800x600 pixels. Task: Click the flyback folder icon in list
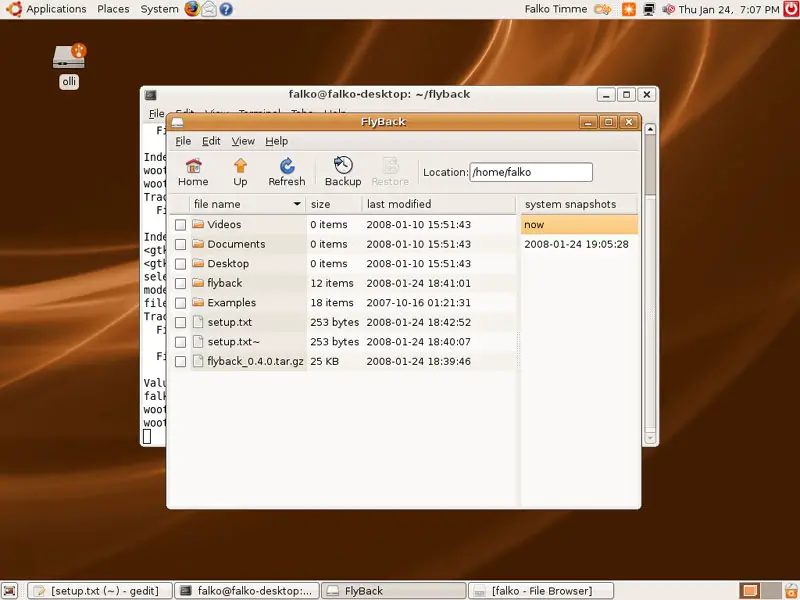[198, 283]
